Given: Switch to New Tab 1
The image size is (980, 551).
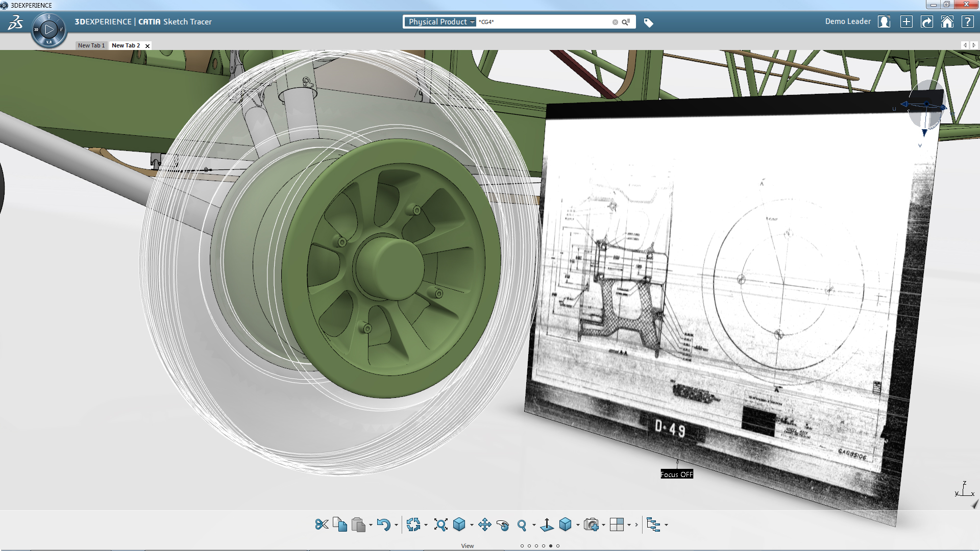Looking at the screenshot, I should coord(91,45).
